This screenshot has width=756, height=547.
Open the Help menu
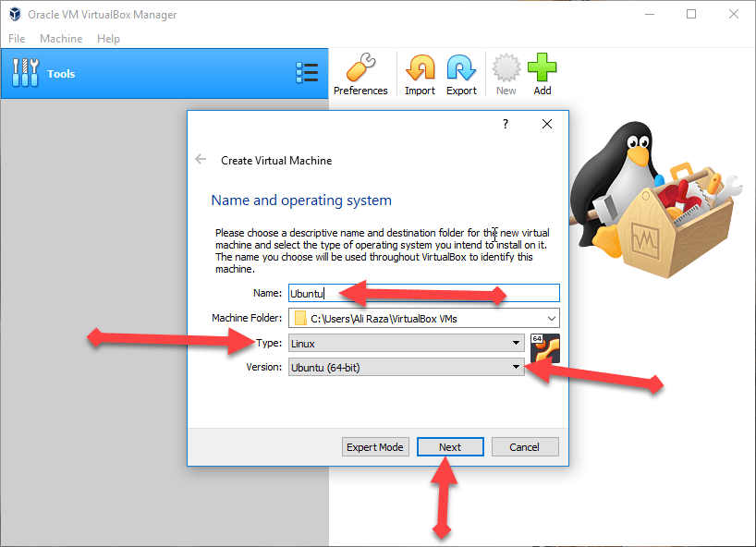pyautogui.click(x=108, y=39)
